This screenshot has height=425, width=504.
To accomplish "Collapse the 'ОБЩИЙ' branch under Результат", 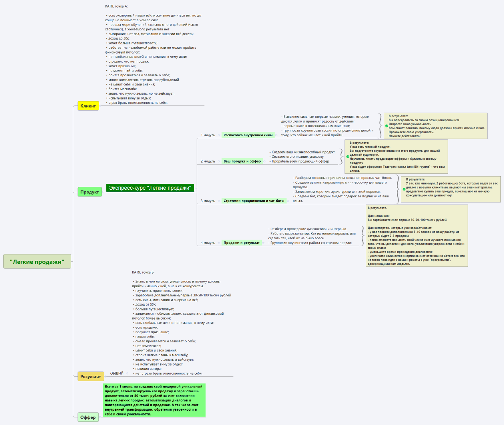I will click(x=127, y=373).
